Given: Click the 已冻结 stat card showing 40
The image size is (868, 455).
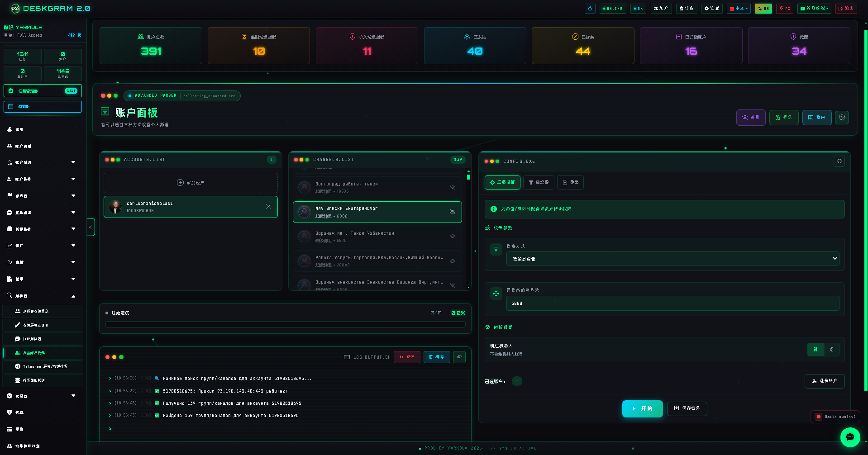Looking at the screenshot, I should [475, 46].
